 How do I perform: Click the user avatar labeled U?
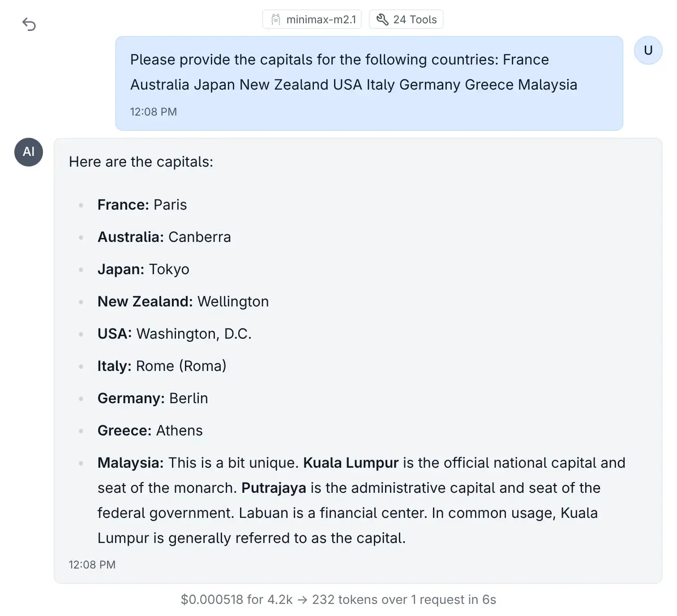pyautogui.click(x=648, y=50)
